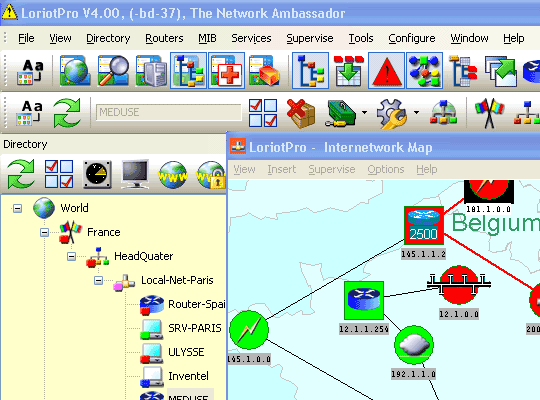Collapse the Local-Net-Paris tree node
The width and height of the screenshot is (540, 400).
coord(98,280)
